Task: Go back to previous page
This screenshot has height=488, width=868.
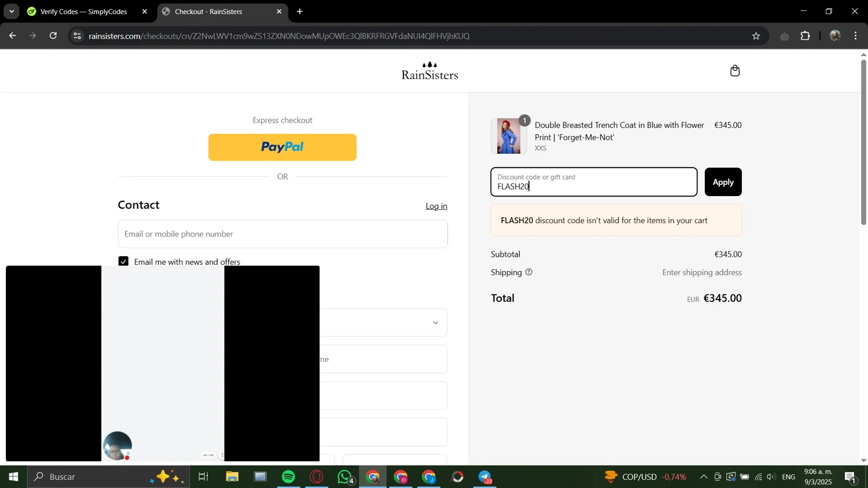Action: pos(12,36)
